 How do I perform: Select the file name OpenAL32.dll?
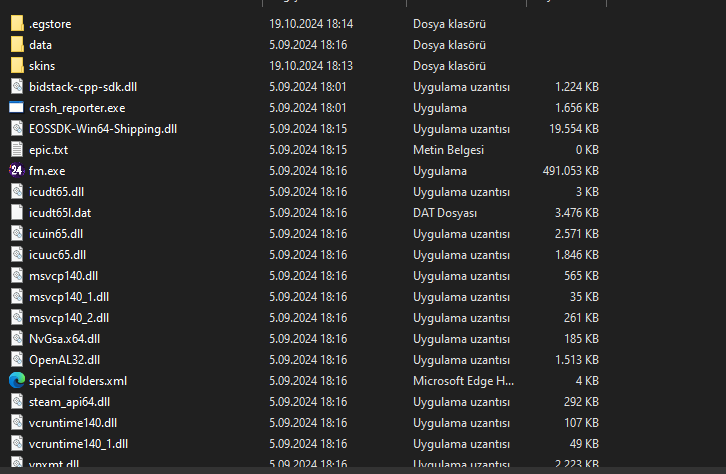[64, 360]
